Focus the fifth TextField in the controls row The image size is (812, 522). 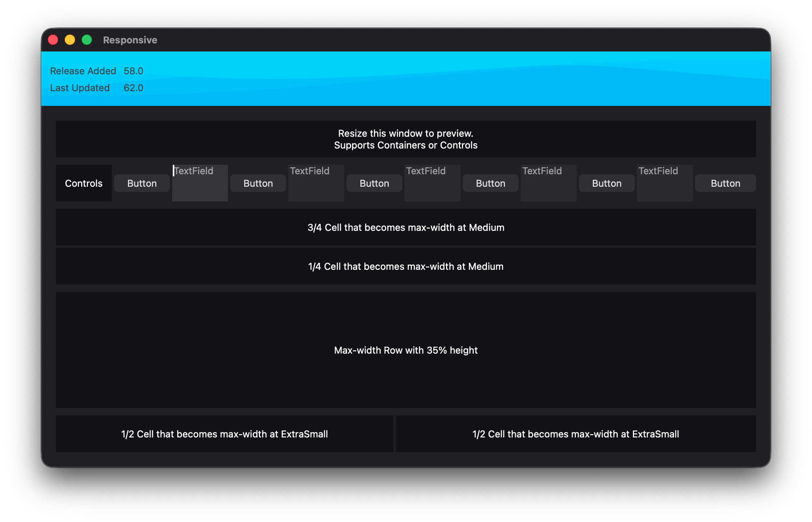pos(665,183)
